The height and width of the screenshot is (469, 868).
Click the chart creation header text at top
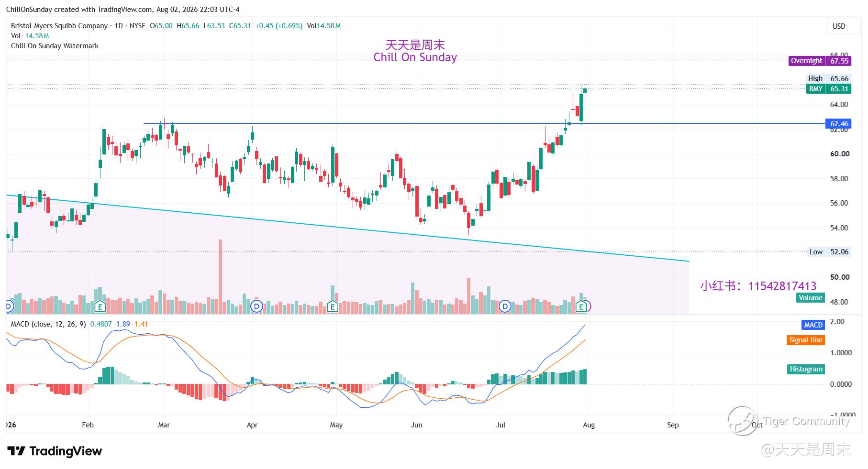pos(123,10)
